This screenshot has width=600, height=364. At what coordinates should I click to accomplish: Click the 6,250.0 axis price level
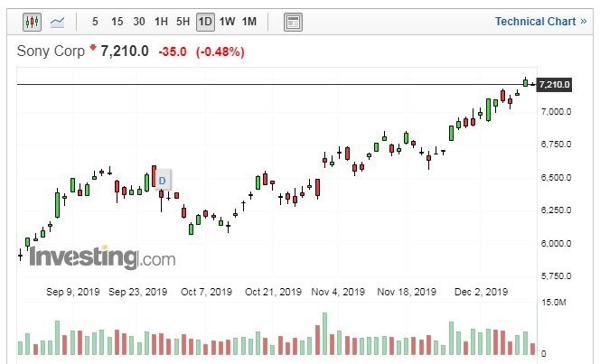556,210
